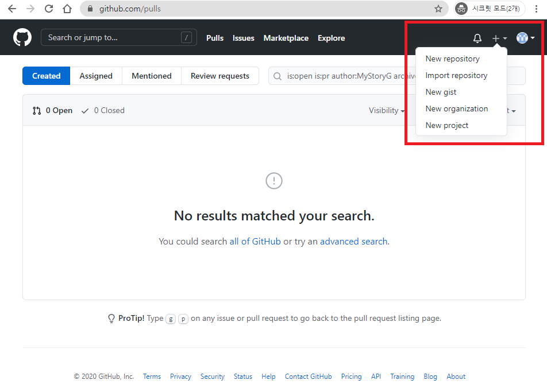Open notifications via the bell icon

click(477, 37)
